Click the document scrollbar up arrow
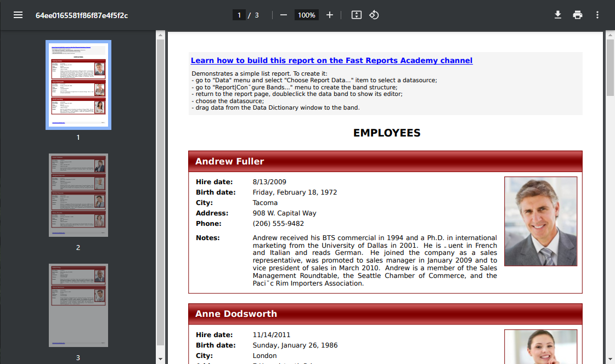The height and width of the screenshot is (364, 615). [610, 36]
